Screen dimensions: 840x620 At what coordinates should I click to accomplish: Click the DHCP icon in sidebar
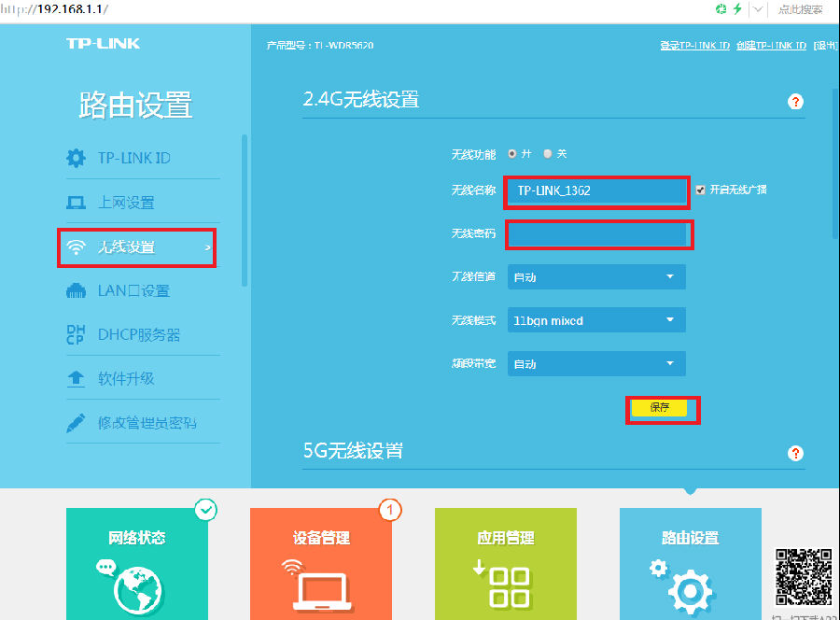tap(76, 334)
